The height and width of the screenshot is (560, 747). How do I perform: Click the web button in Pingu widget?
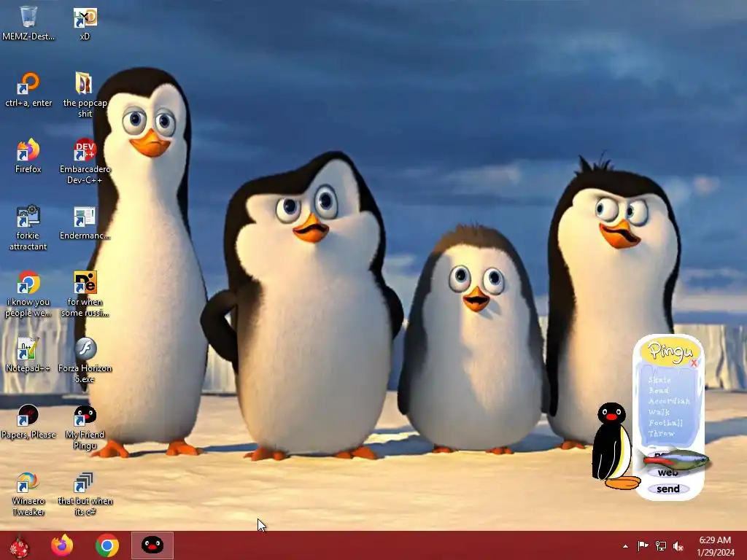pos(667,472)
